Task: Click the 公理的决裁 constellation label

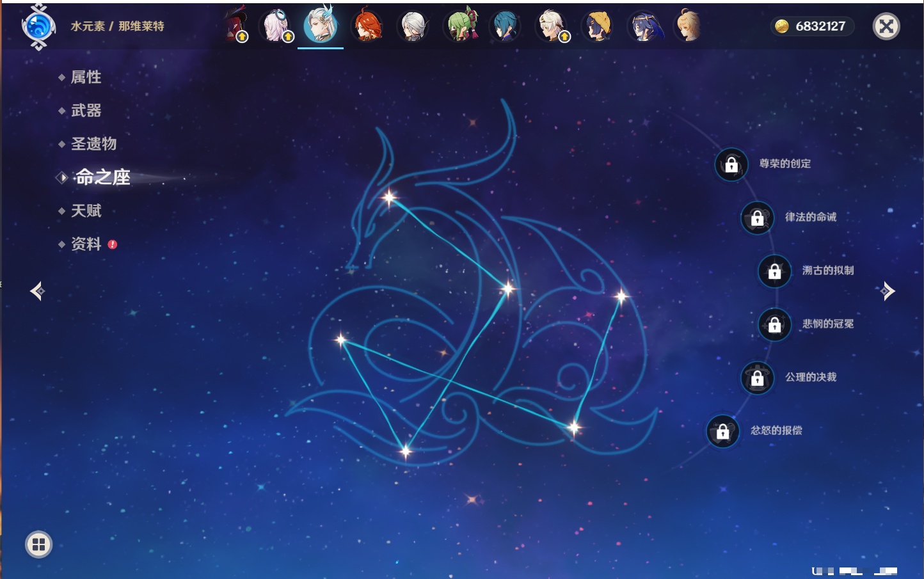Action: [x=811, y=377]
